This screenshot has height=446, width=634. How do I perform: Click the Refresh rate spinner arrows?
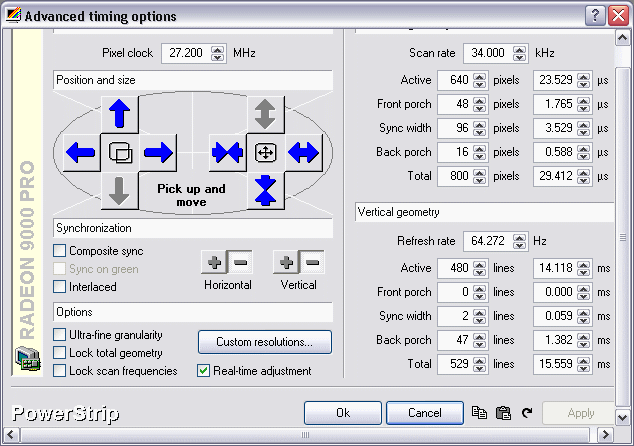(522, 242)
